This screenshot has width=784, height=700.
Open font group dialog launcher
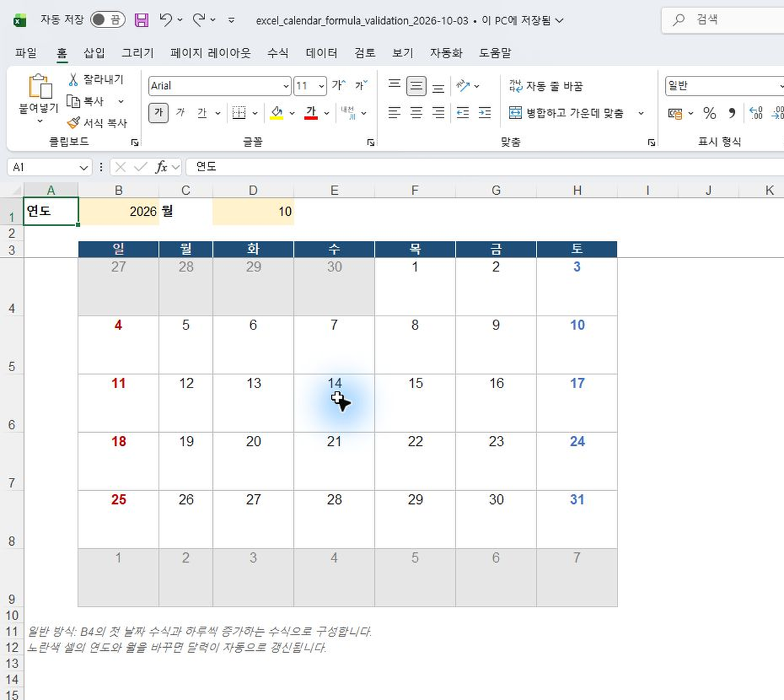click(x=370, y=142)
